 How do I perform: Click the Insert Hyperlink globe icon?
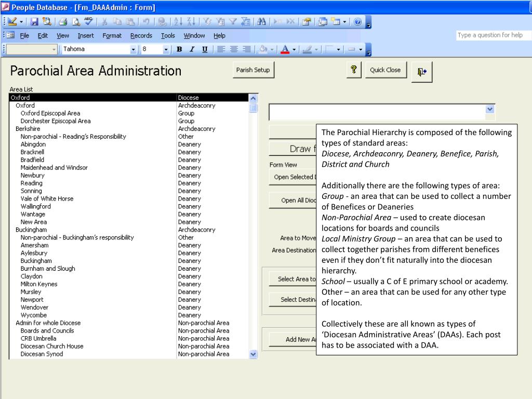[x=162, y=22]
